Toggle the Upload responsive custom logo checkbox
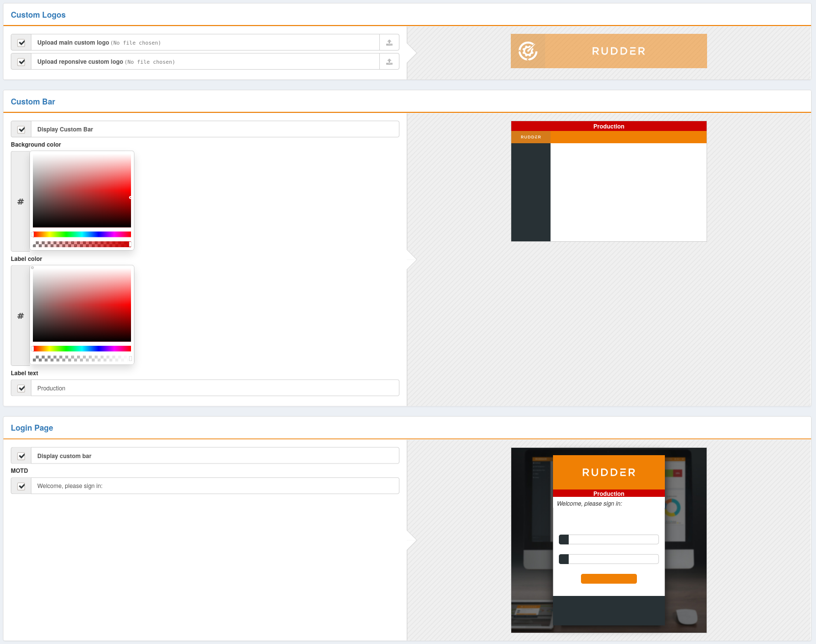This screenshot has width=816, height=644. click(21, 61)
